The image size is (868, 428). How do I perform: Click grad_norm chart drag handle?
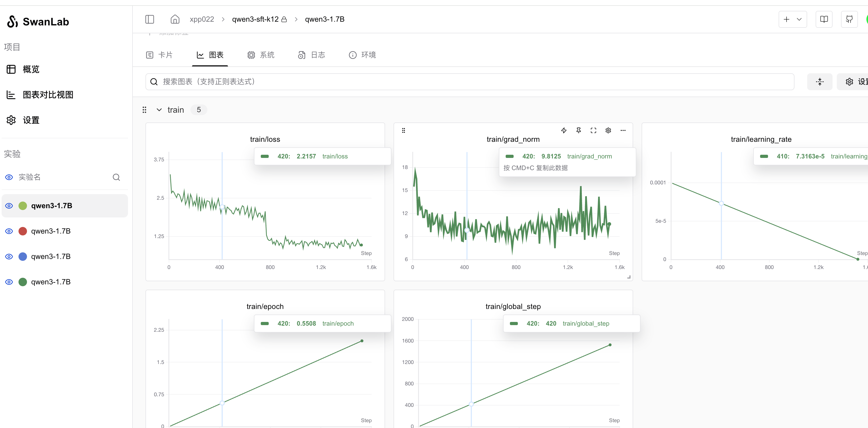[x=403, y=130]
